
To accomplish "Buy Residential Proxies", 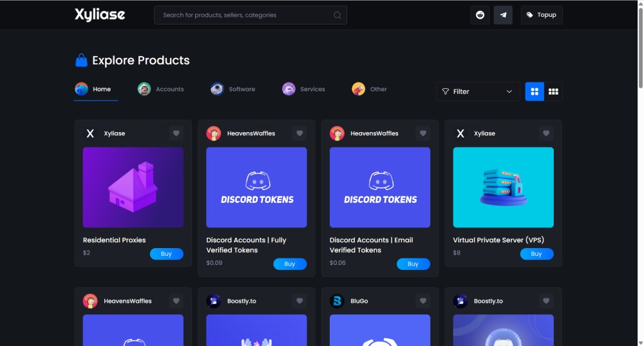I will pyautogui.click(x=166, y=254).
